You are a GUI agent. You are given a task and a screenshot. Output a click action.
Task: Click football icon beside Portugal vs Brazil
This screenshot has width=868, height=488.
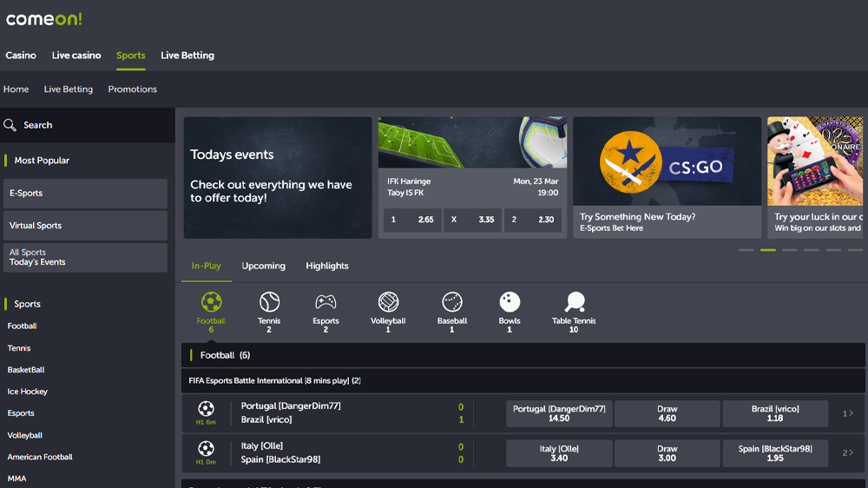[206, 409]
